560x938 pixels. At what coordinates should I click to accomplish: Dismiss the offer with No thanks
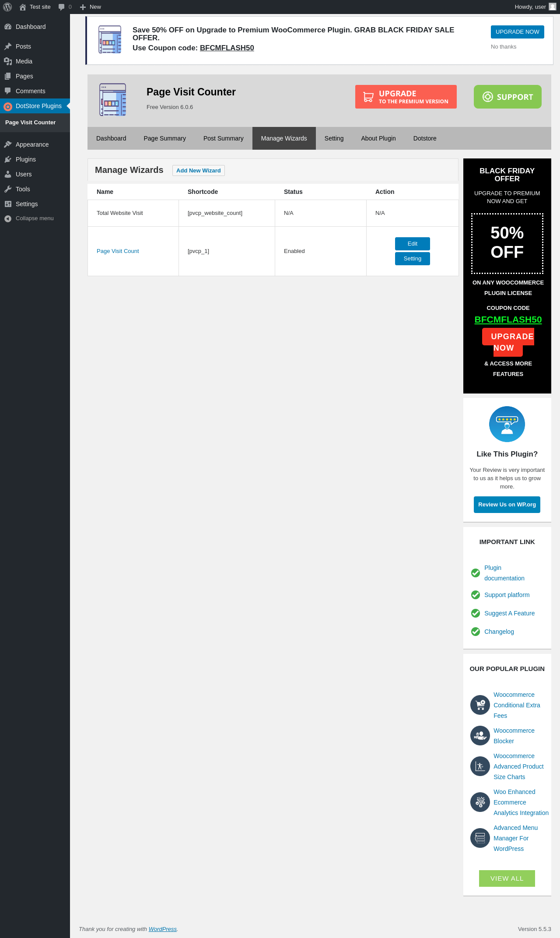point(504,47)
